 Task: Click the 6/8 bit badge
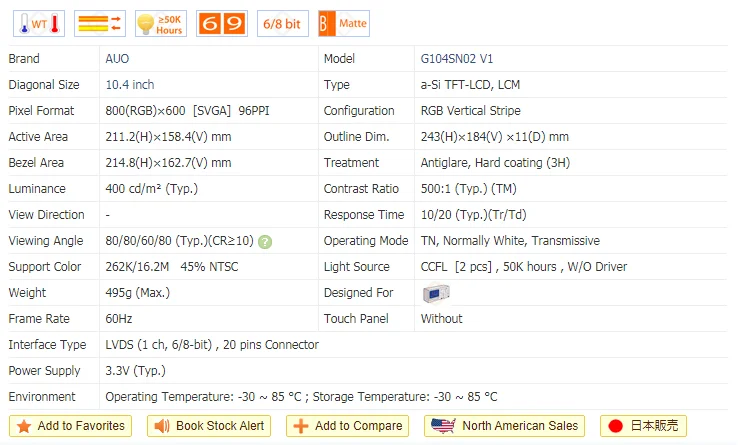click(x=282, y=24)
